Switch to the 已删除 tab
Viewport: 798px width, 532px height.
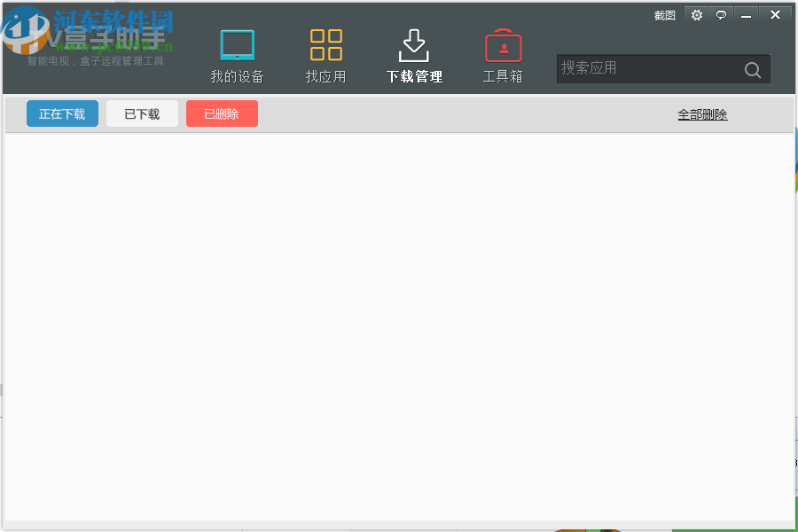tap(221, 113)
